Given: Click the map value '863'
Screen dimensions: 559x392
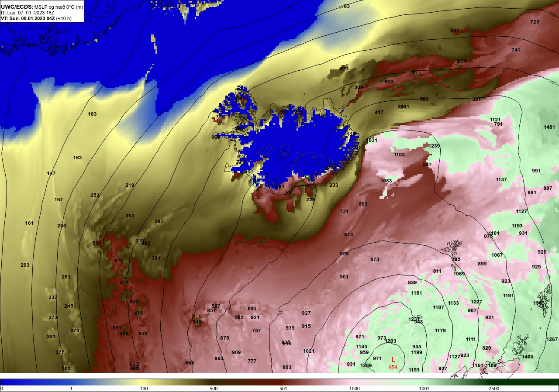Looking at the screenshot, I should (219, 358).
